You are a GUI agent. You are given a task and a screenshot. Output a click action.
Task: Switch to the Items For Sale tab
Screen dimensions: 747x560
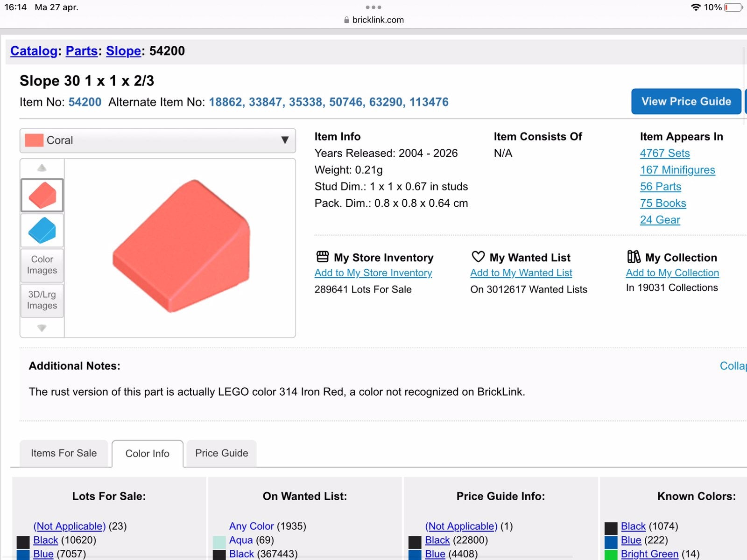(x=63, y=453)
